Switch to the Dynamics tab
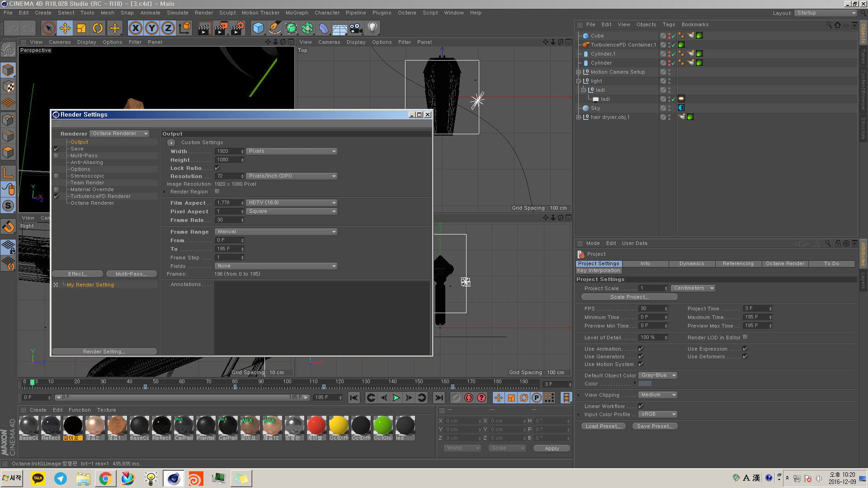The image size is (868, 488). (692, 264)
